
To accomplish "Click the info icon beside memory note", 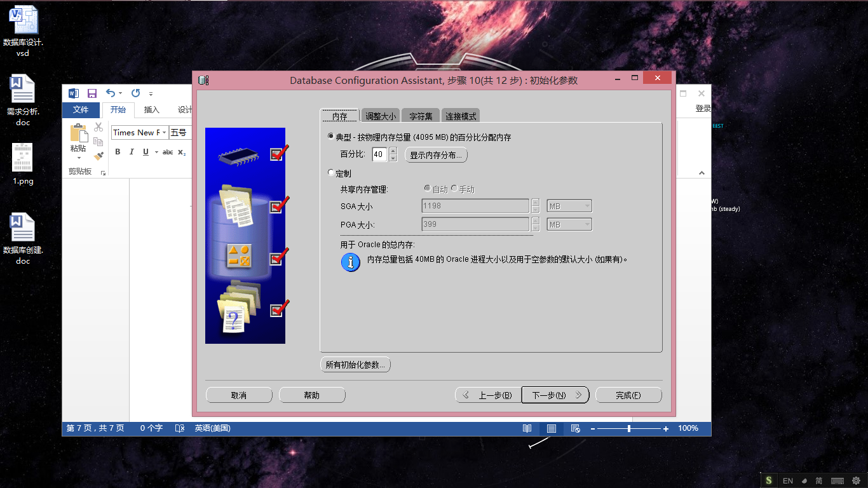I will click(x=351, y=262).
